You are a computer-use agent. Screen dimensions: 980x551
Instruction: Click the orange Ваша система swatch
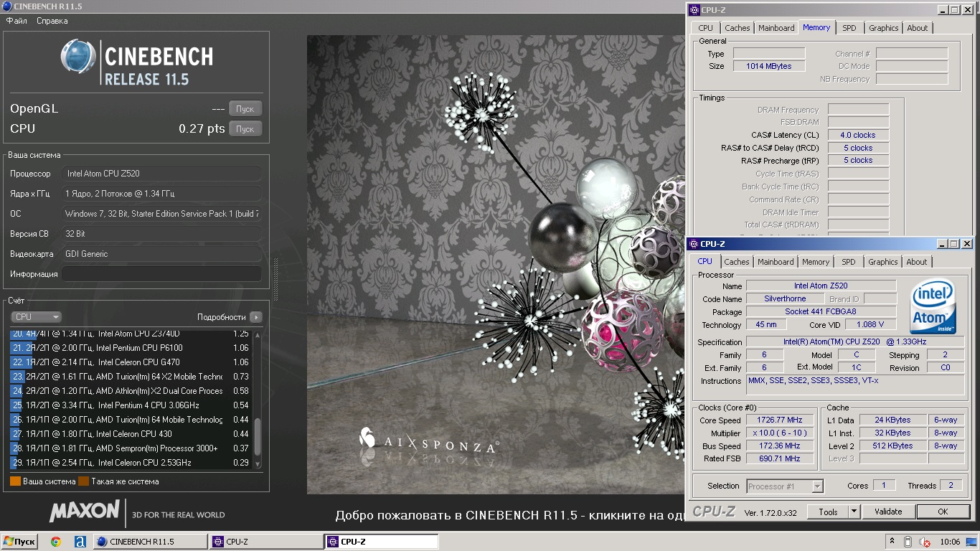pos(15,481)
